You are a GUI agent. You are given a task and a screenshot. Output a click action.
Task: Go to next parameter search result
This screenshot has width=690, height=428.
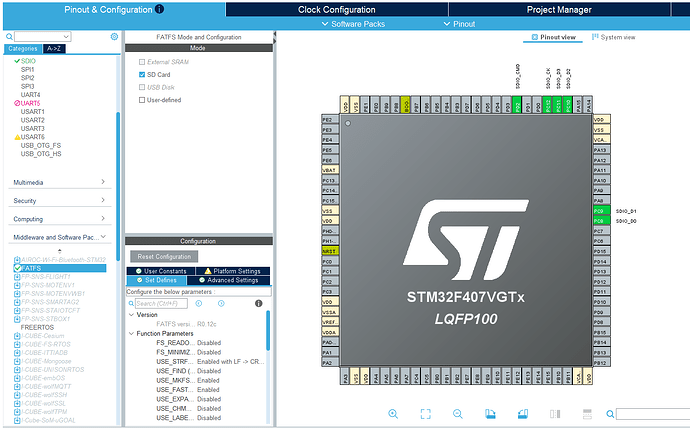coord(221,304)
